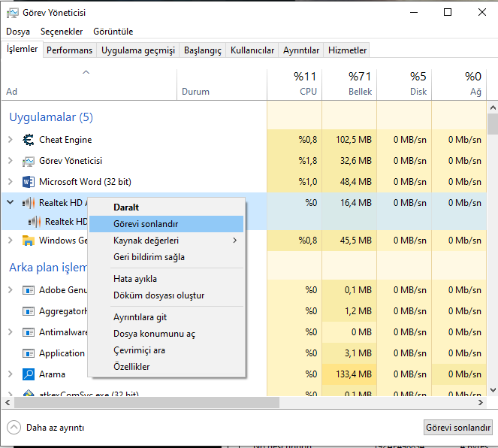Open Kaynak değerleri submenu

pos(167,241)
